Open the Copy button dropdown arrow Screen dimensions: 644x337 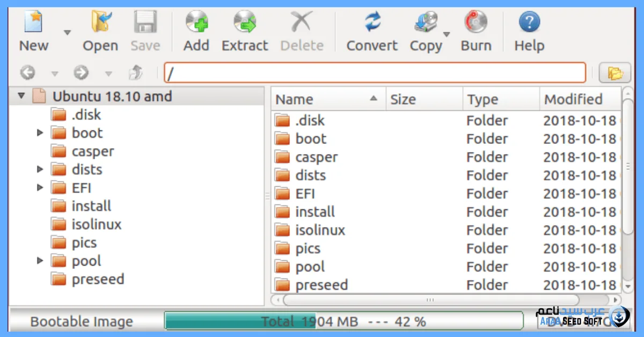click(446, 34)
